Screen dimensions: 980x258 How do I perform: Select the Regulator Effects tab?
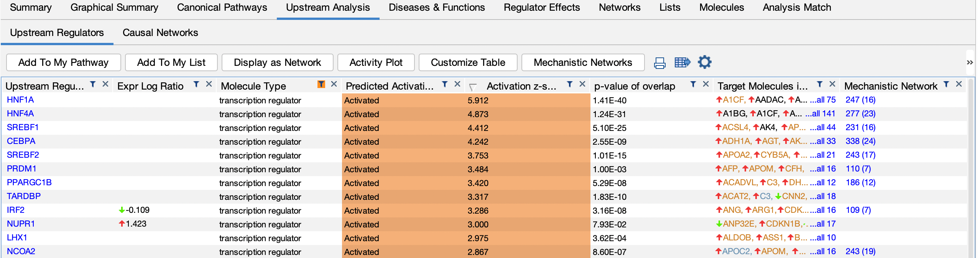click(x=542, y=8)
